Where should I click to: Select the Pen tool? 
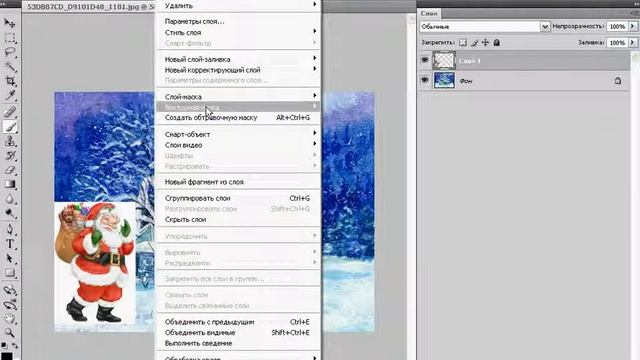point(9,229)
